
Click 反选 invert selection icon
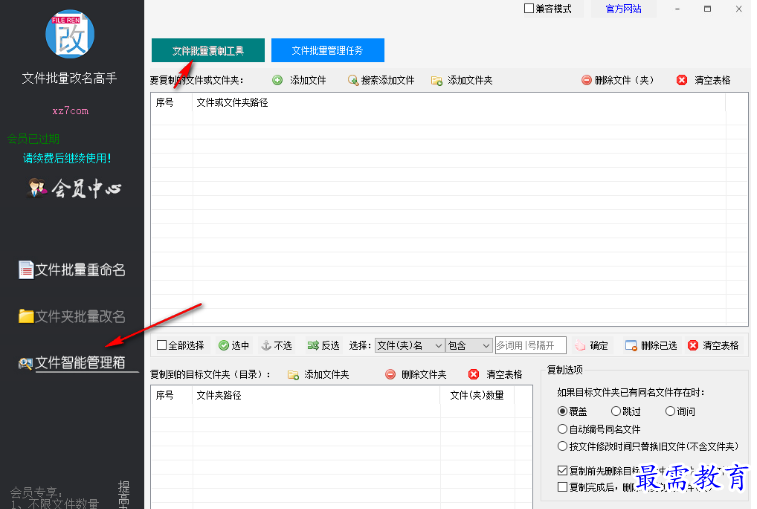click(x=313, y=345)
